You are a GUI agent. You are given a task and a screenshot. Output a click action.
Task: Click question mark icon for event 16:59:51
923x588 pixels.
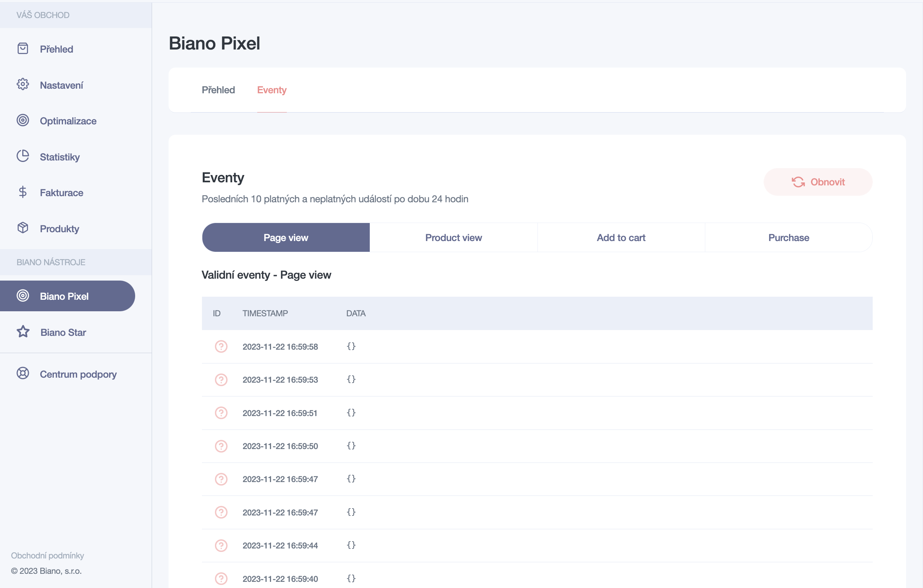(221, 413)
